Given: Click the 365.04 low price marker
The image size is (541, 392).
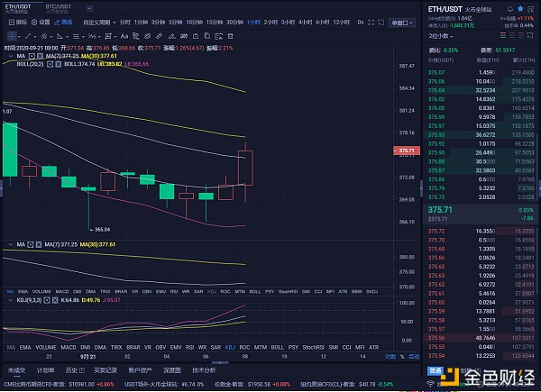Looking at the screenshot, I should pos(100,230).
